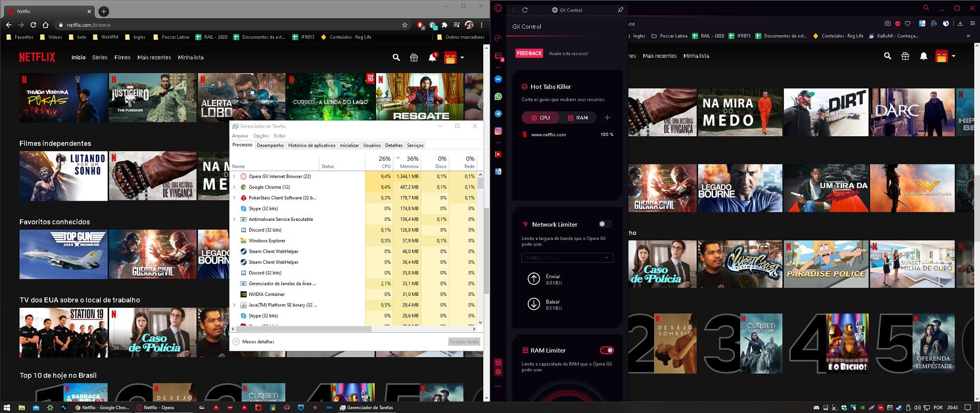Open Netflix notifications bell in Opera window
The image size is (980, 413).
point(924,56)
